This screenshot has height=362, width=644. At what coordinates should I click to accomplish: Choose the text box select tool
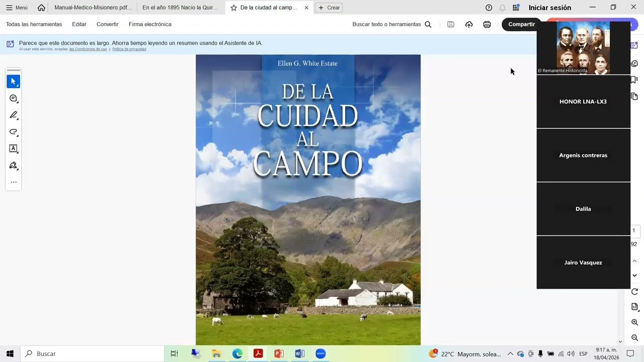(14, 149)
